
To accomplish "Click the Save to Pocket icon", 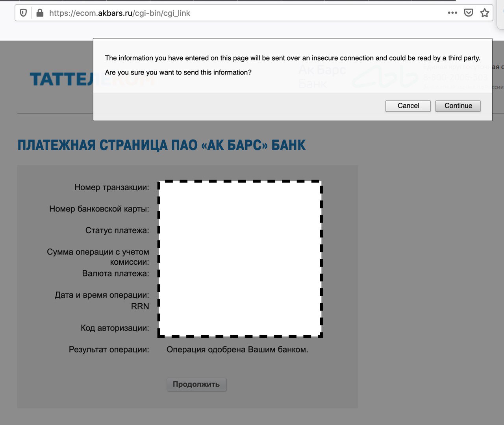I will pyautogui.click(x=469, y=13).
